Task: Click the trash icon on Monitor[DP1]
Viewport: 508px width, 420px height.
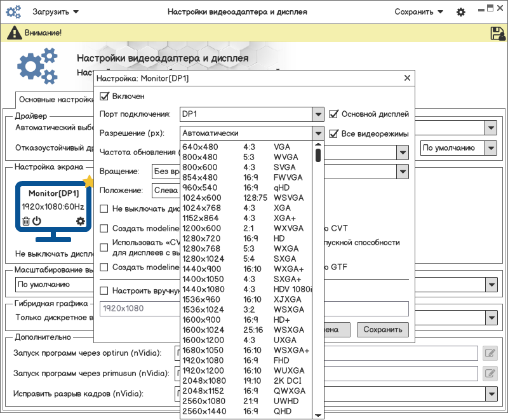Action: click(x=26, y=221)
